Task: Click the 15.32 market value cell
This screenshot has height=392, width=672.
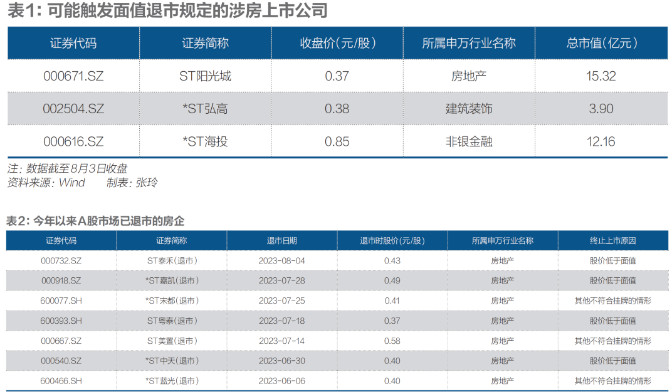Action: [601, 76]
